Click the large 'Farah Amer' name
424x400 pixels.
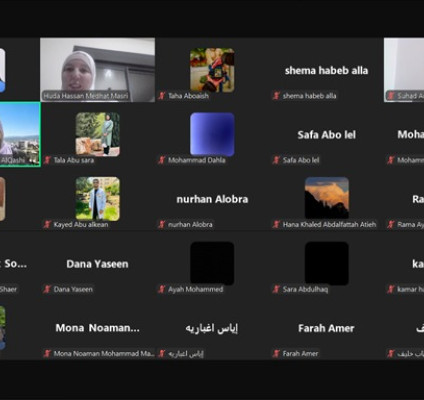tap(326, 328)
